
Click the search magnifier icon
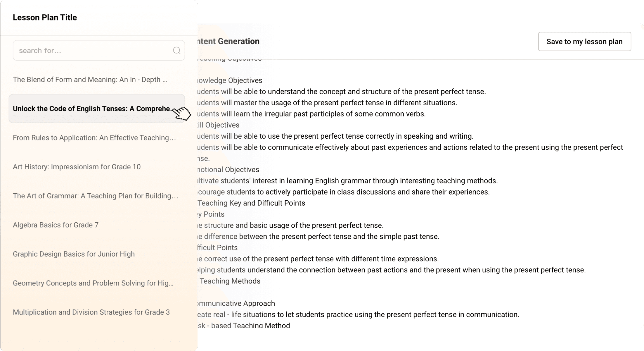click(x=176, y=50)
